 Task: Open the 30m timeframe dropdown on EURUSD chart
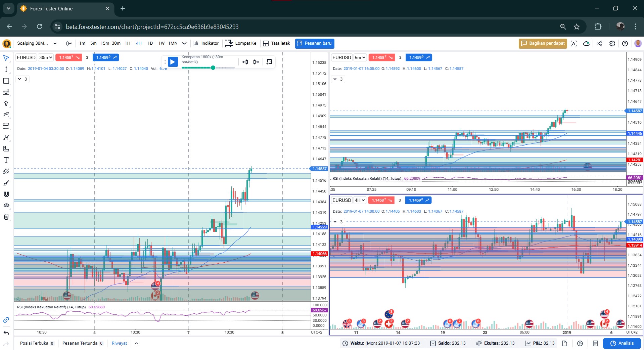pos(46,57)
